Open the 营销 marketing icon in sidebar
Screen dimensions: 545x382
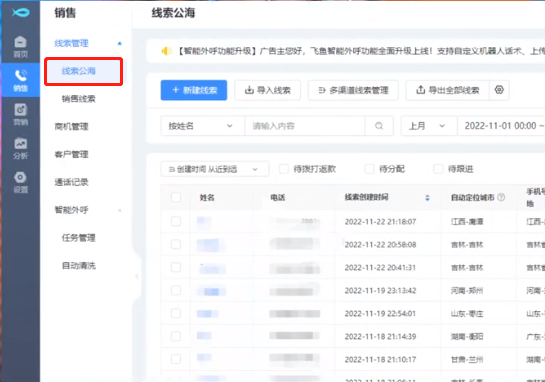(x=21, y=114)
